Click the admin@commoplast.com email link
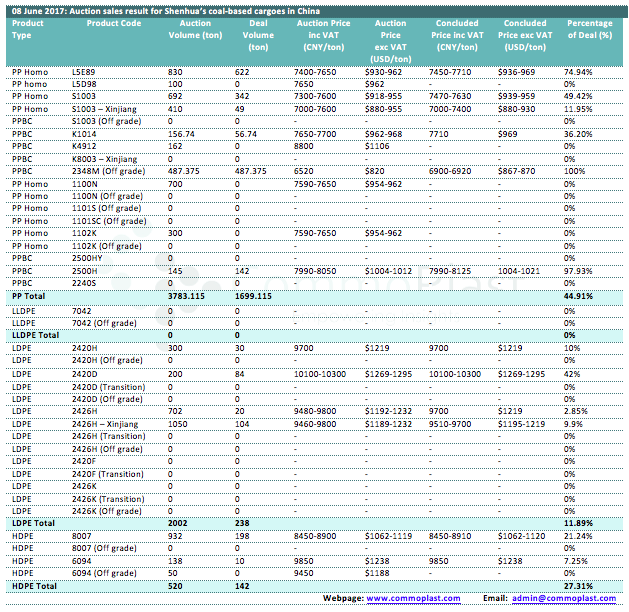Image resolution: width=629 pixels, height=612 pixels. coord(563,598)
